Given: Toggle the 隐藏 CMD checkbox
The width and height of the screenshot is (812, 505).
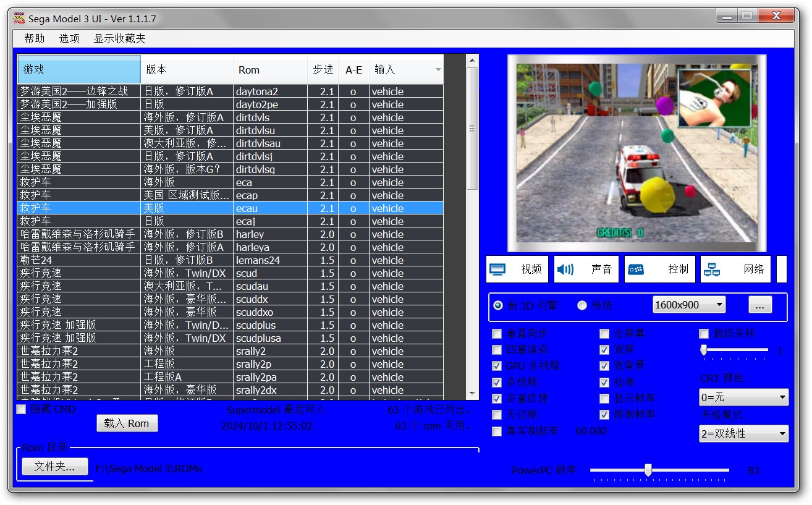Looking at the screenshot, I should coord(22,409).
